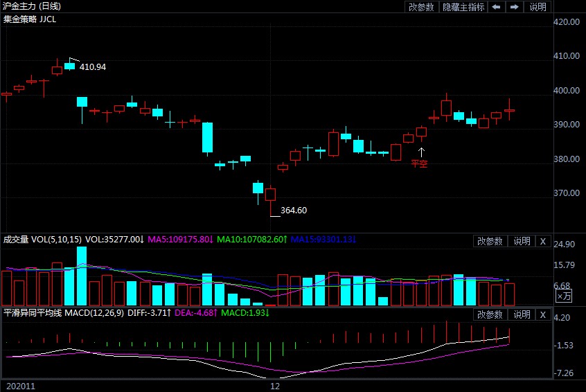Click the 成交量 VOL(5,10,15) label

(x=42, y=240)
